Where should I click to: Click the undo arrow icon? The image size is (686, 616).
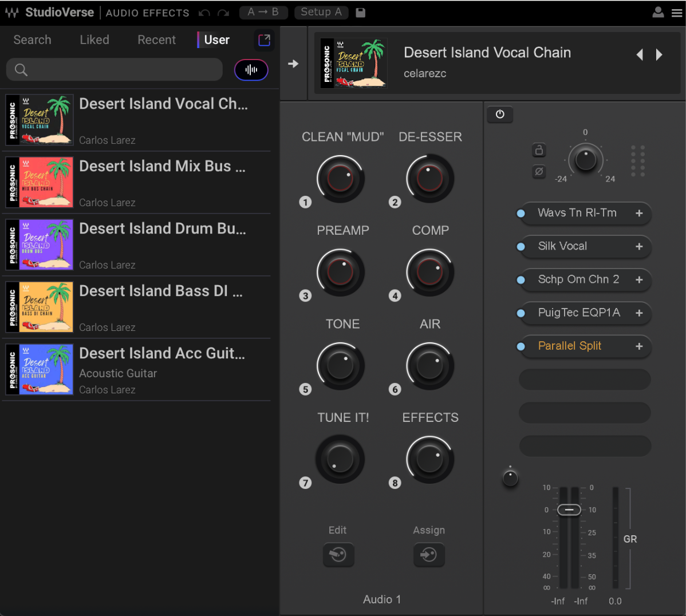tap(204, 13)
